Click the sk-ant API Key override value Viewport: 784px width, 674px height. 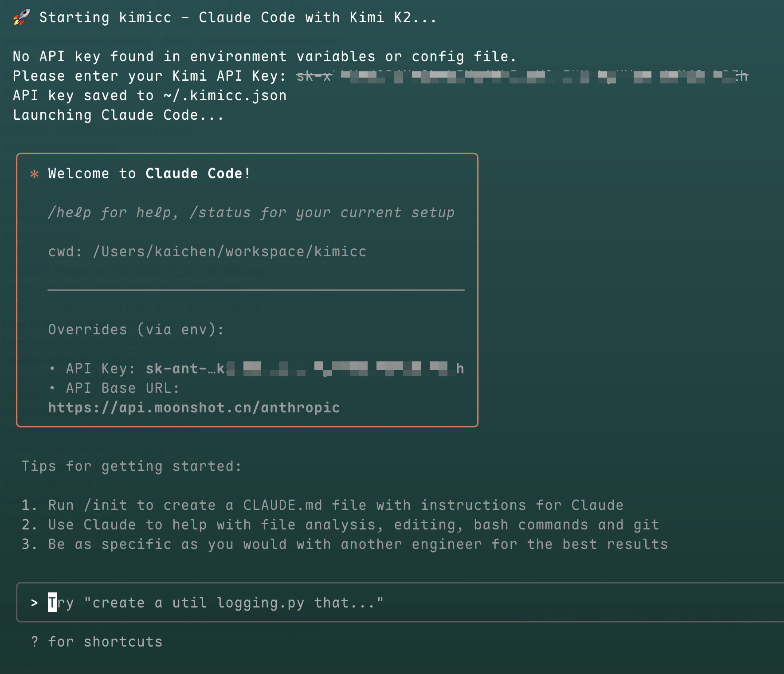pyautogui.click(x=305, y=368)
